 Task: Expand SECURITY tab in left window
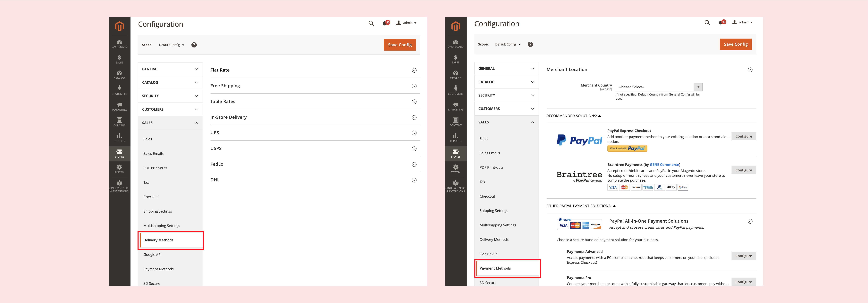click(170, 96)
